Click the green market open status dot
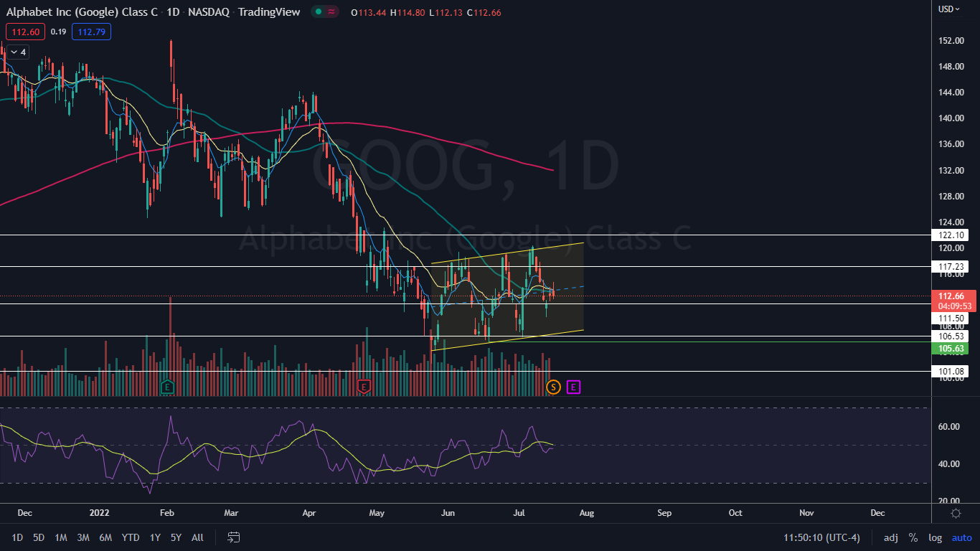This screenshot has width=980, height=551. [318, 12]
